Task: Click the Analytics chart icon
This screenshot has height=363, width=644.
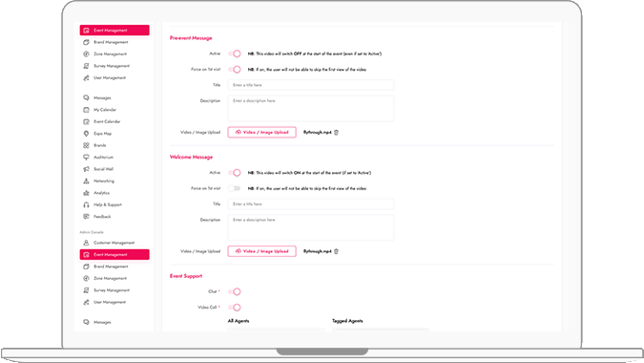Action: (86, 193)
